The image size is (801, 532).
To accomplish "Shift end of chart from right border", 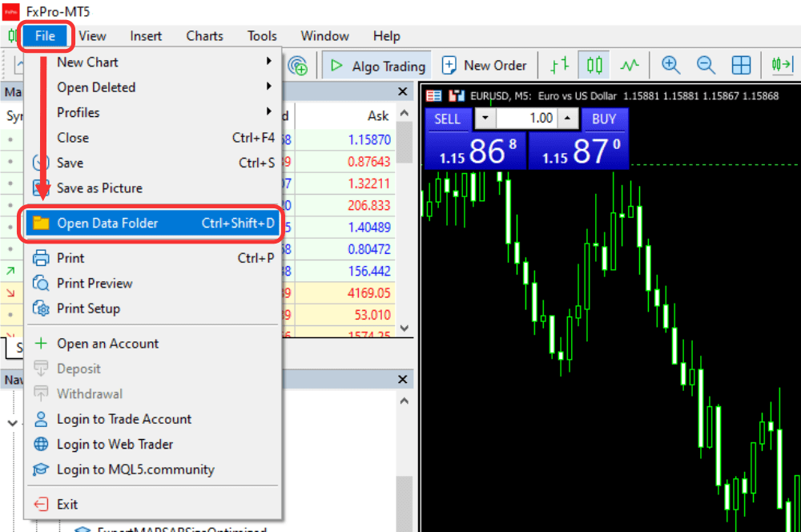I will pos(780,65).
